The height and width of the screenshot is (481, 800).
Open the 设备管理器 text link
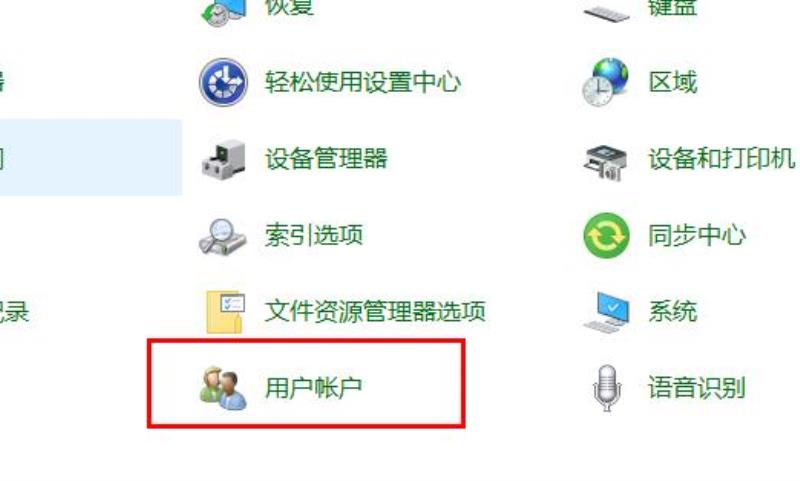point(326,159)
